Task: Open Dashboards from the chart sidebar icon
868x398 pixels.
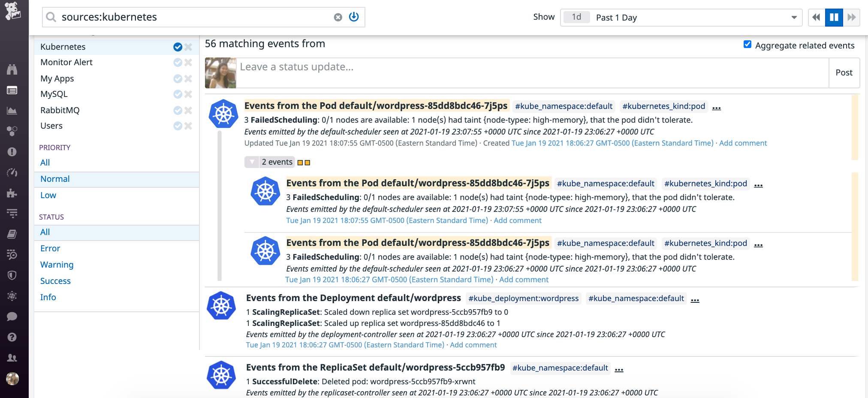Action: tap(12, 111)
